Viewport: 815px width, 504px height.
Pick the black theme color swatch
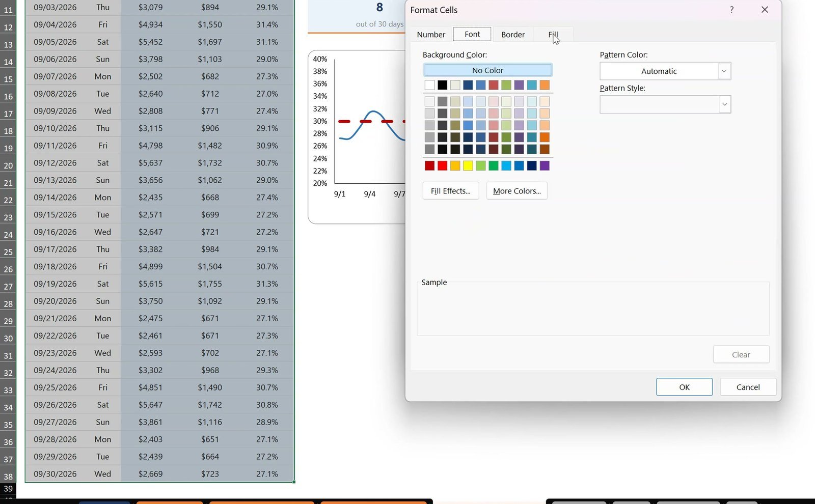442,85
